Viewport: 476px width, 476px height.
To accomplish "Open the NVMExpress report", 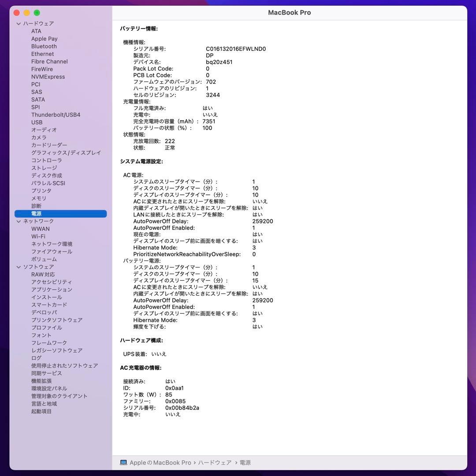I will pos(48,76).
